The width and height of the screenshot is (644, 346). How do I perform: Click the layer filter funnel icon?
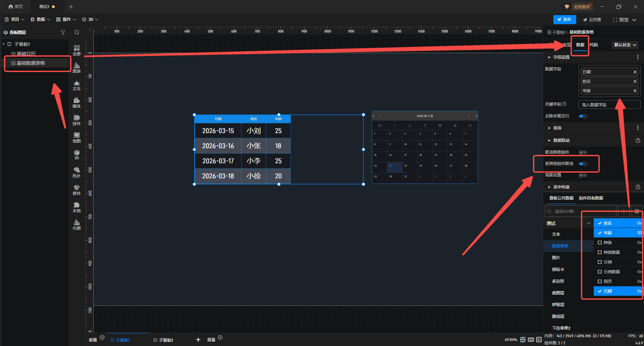point(63,33)
